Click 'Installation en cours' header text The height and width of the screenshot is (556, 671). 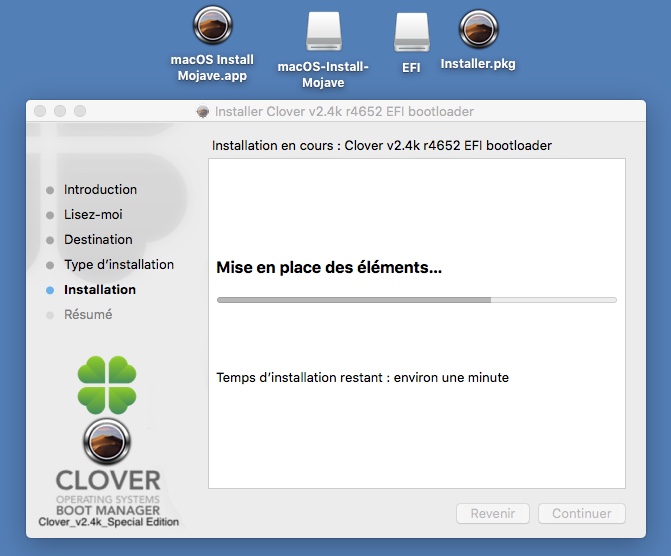(x=381, y=146)
